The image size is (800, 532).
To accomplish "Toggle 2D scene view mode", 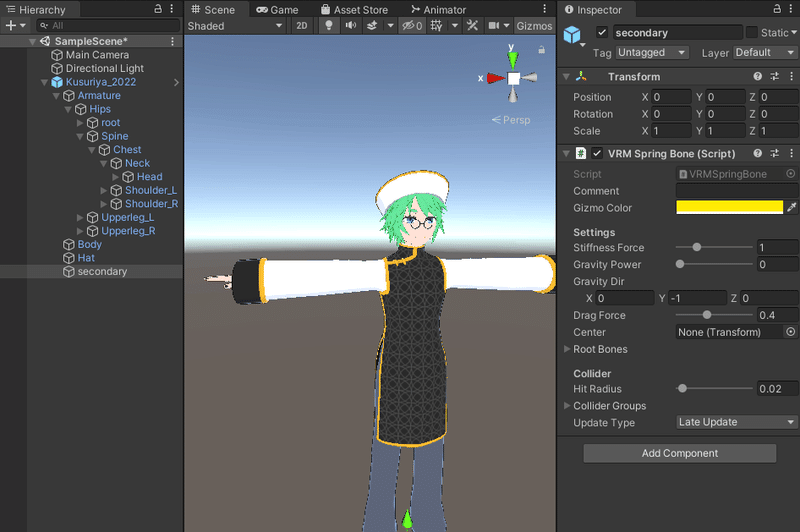I will pos(302,26).
